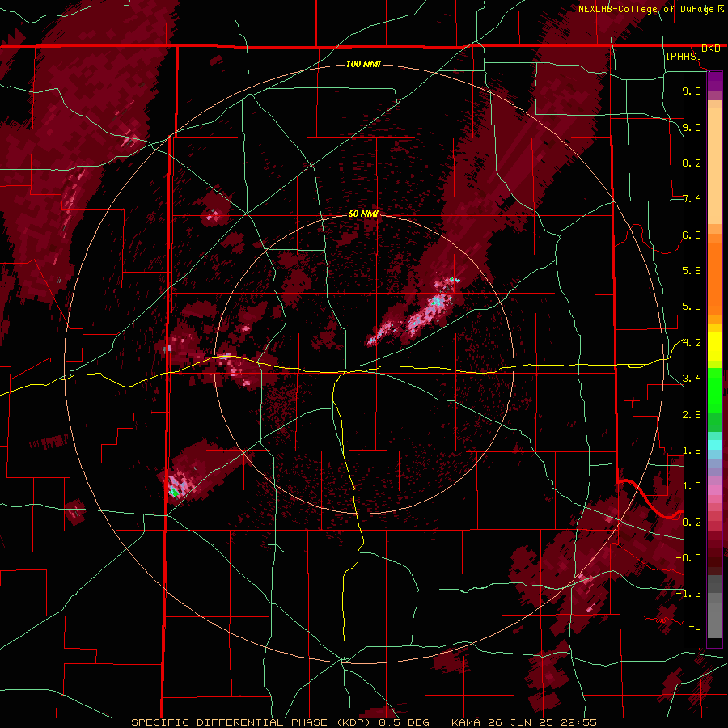This screenshot has width=728, height=728.
Task: Click the KAMA station ID in the caption
Action: click(468, 722)
